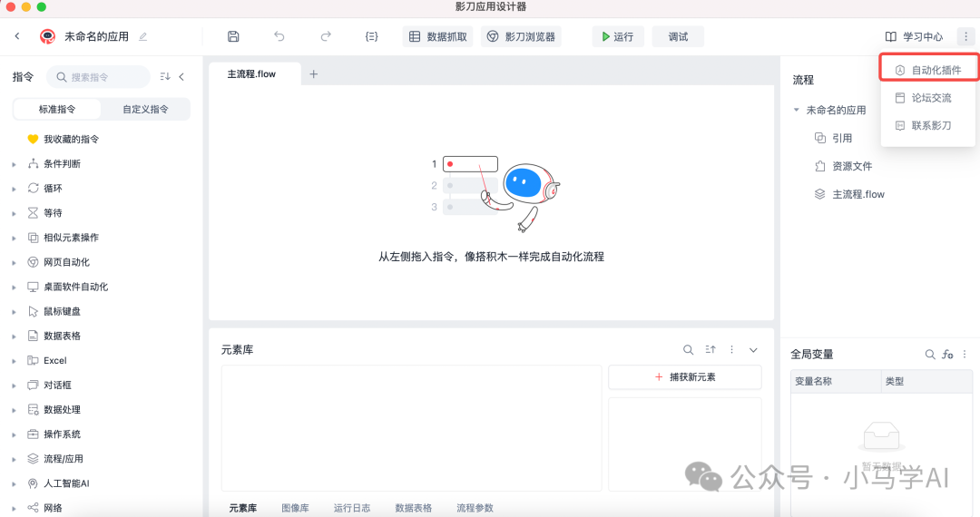
Task: Click the sort icon beside search instructions
Action: [165, 77]
